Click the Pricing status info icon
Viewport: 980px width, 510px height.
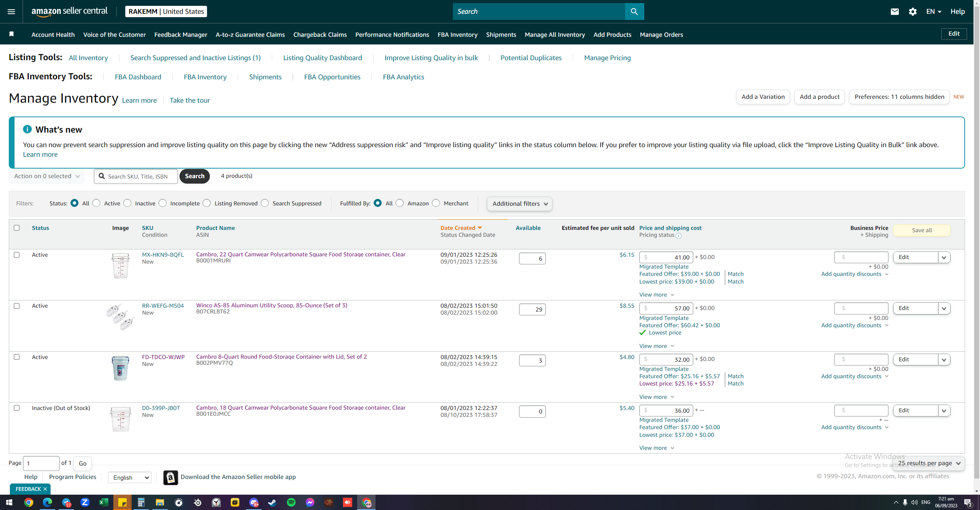coord(678,236)
